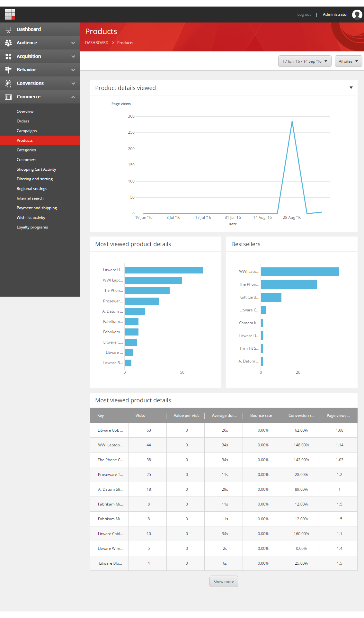The image size is (364, 618).
Task: Open the All sites dropdown
Action: (348, 61)
